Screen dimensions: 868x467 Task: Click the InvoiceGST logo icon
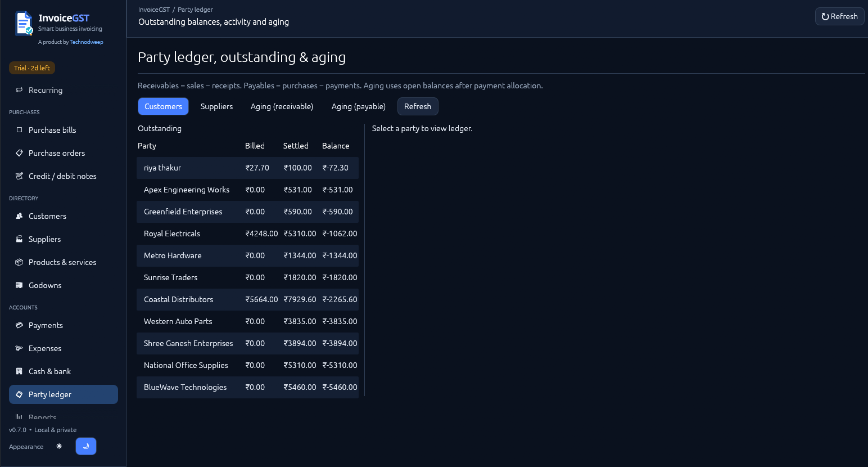[24, 24]
